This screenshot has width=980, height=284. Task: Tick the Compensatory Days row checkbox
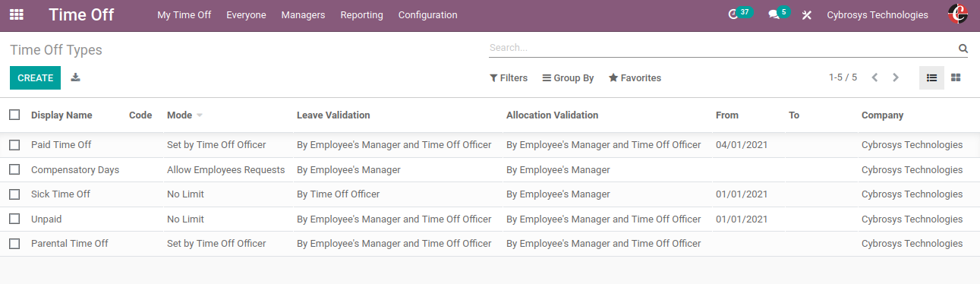coord(14,169)
